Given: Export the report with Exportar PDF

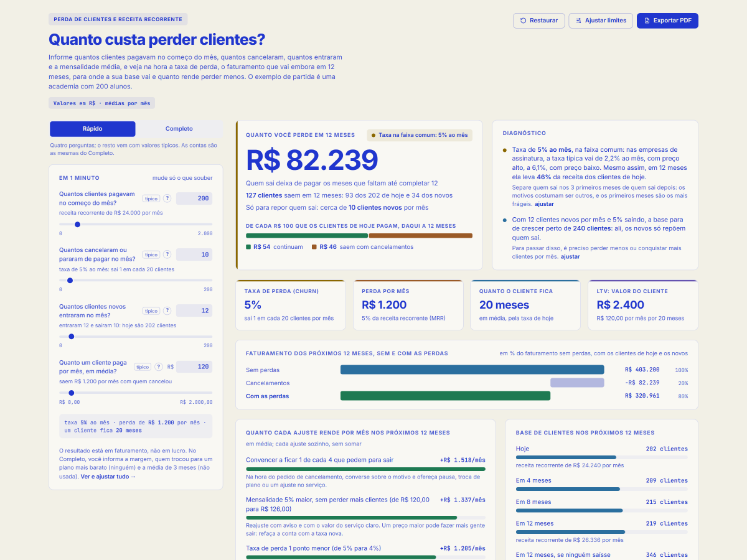Looking at the screenshot, I should click(x=667, y=21).
